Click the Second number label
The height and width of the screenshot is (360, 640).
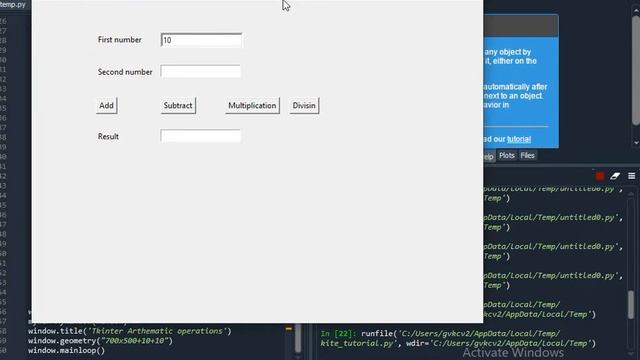point(125,72)
